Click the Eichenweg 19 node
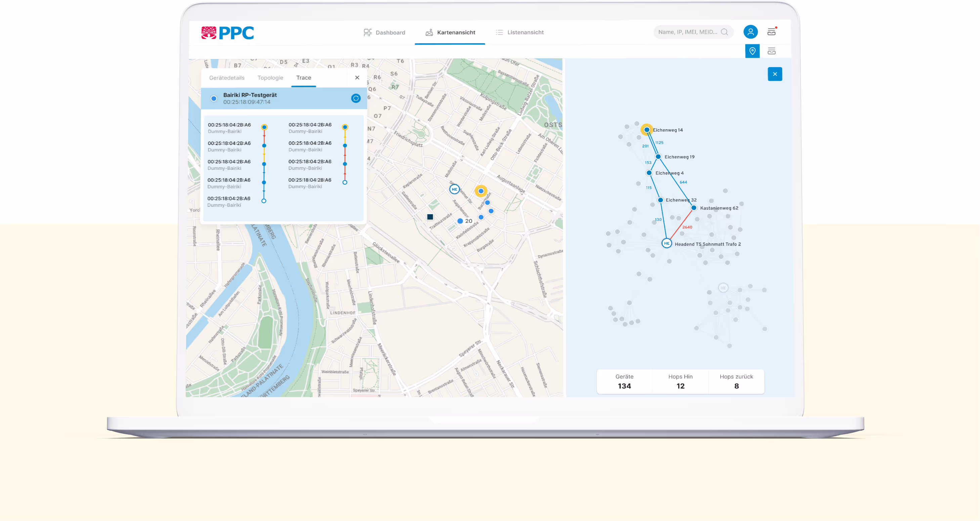 coord(658,156)
